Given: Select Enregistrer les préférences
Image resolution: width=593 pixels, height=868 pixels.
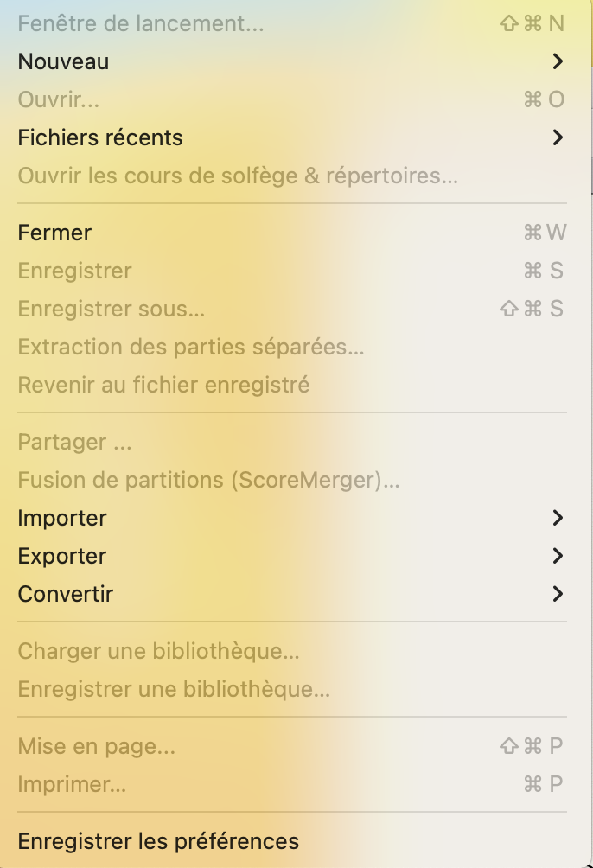Looking at the screenshot, I should pos(158,841).
